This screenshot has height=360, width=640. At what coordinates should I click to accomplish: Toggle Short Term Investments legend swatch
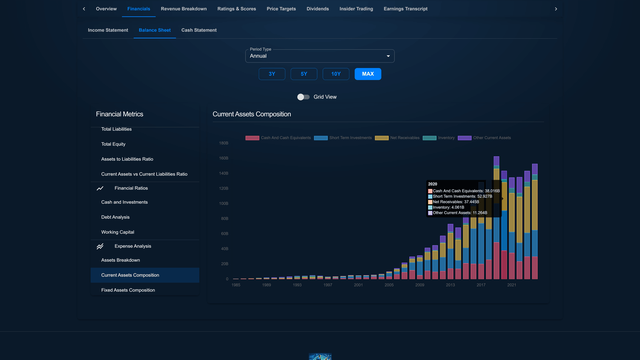321,138
